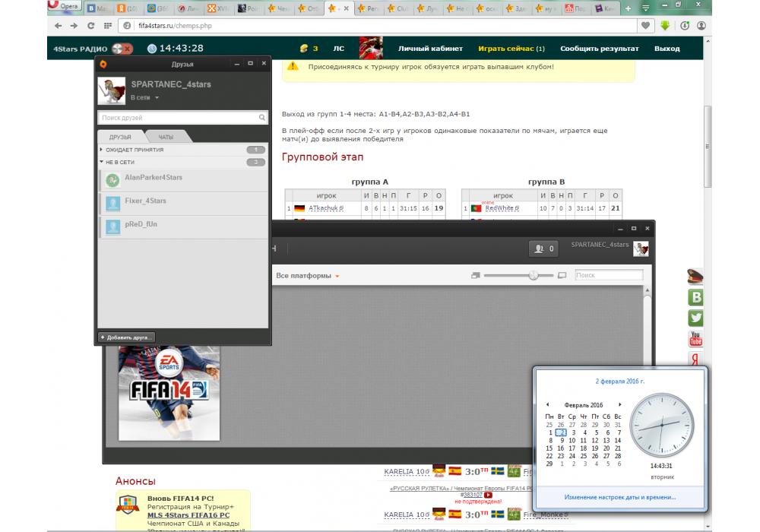The image size is (760, 532).
Task: Select friend Fixer_4Stars
Action: [184, 204]
